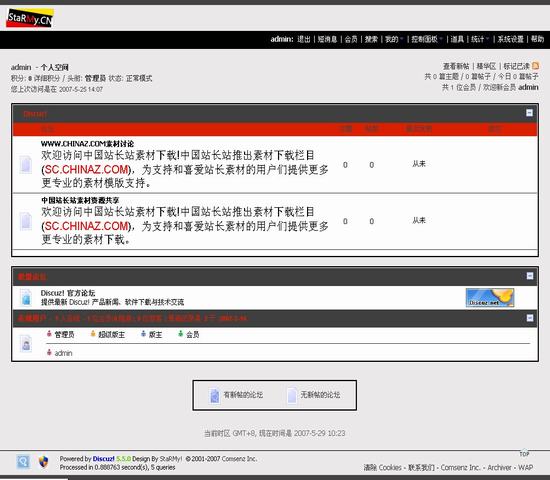The image size is (550, 480).
Task: Click the last visit 2007-5-25 14:07 text
Action: click(81, 89)
